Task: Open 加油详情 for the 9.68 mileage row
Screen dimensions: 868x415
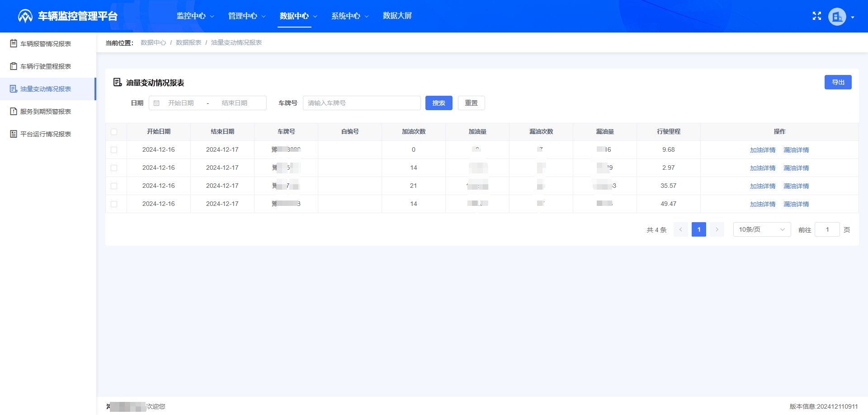Action: (x=762, y=150)
